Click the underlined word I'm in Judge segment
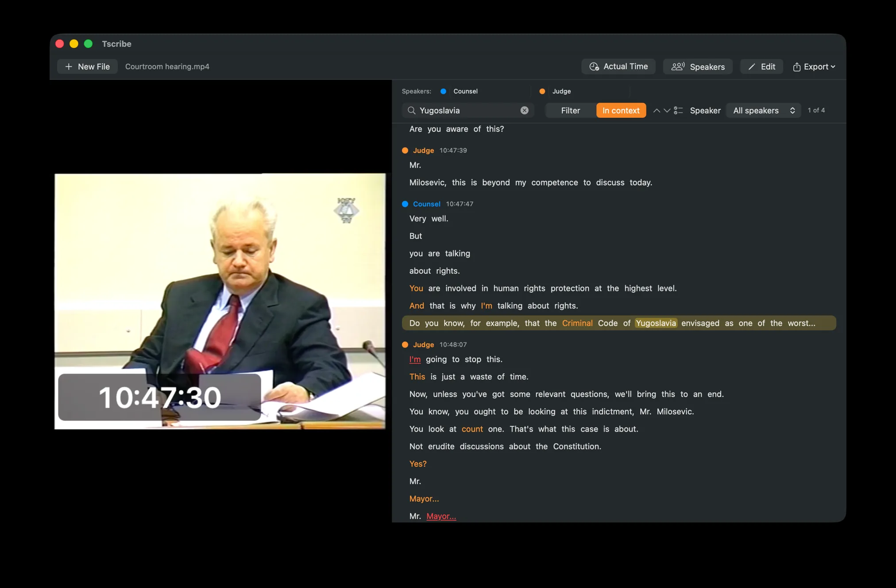The height and width of the screenshot is (588, 896). tap(415, 360)
